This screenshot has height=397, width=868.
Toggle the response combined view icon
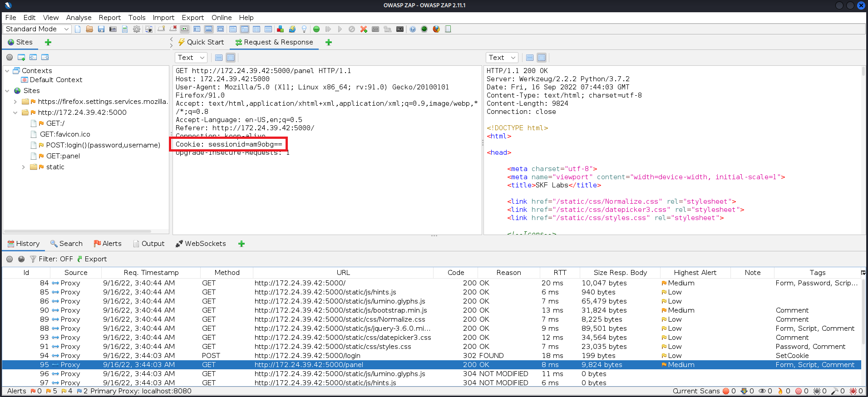[x=542, y=58]
